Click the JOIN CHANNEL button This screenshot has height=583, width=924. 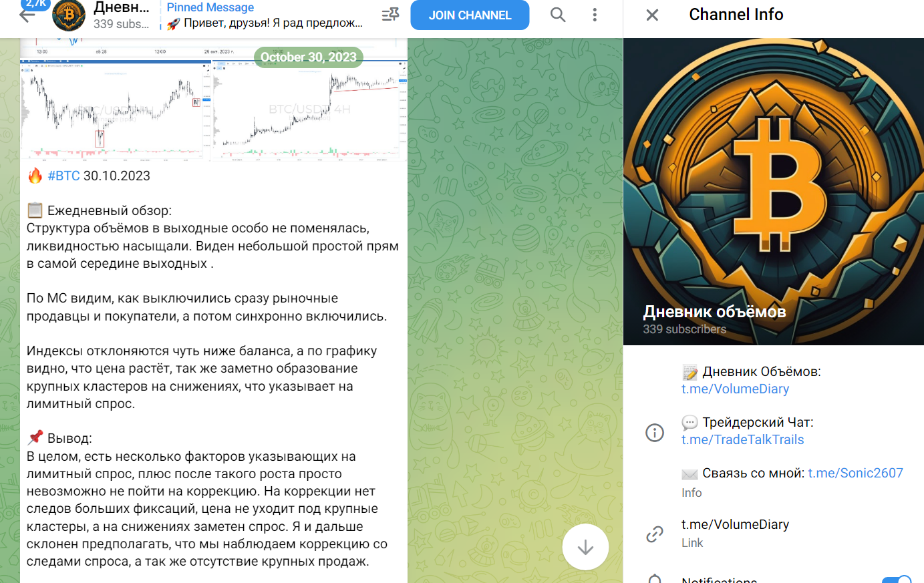470,15
